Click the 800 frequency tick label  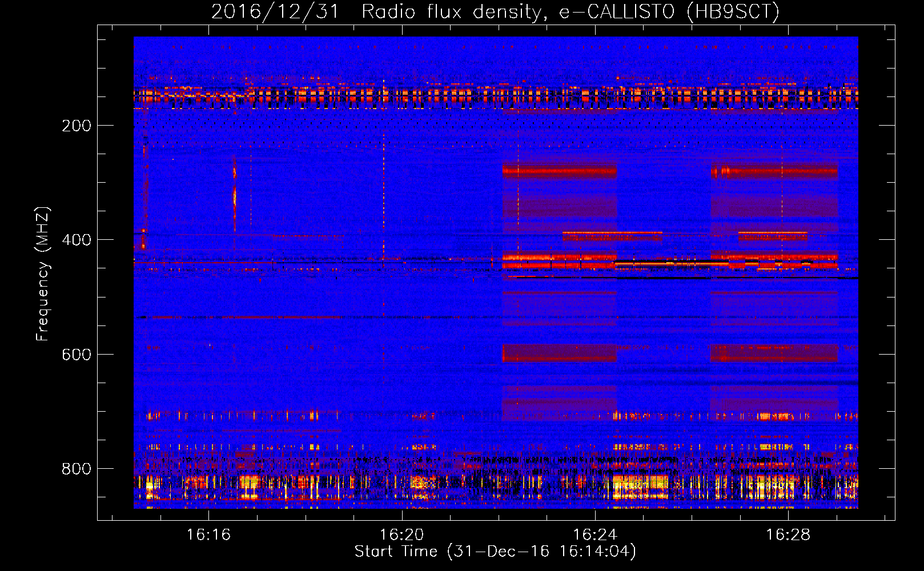point(77,469)
